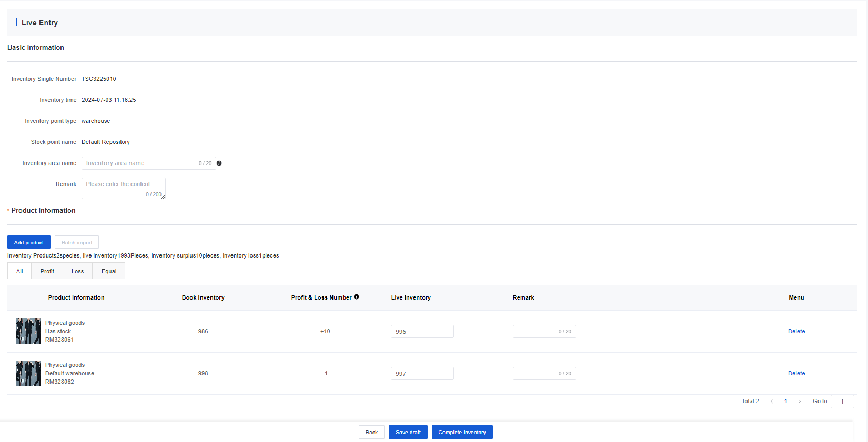
Task: Edit Live Inventory value 996
Action: tap(422, 332)
